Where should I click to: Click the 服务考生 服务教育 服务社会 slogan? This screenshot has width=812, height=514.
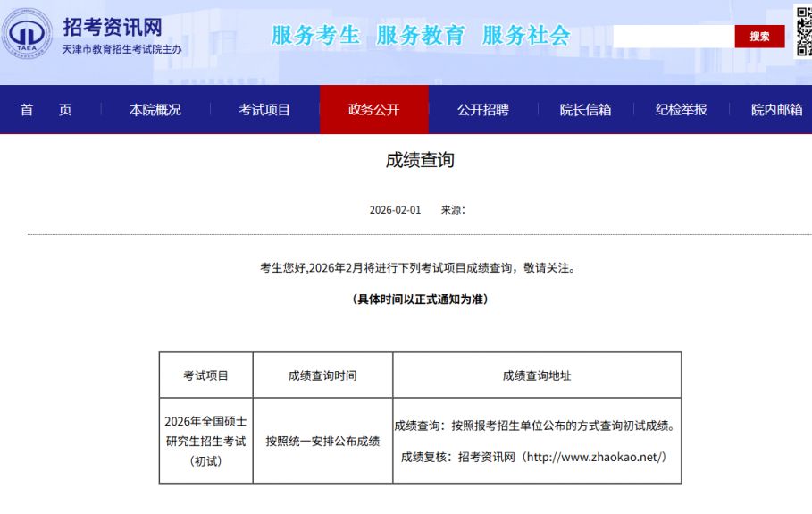point(421,35)
